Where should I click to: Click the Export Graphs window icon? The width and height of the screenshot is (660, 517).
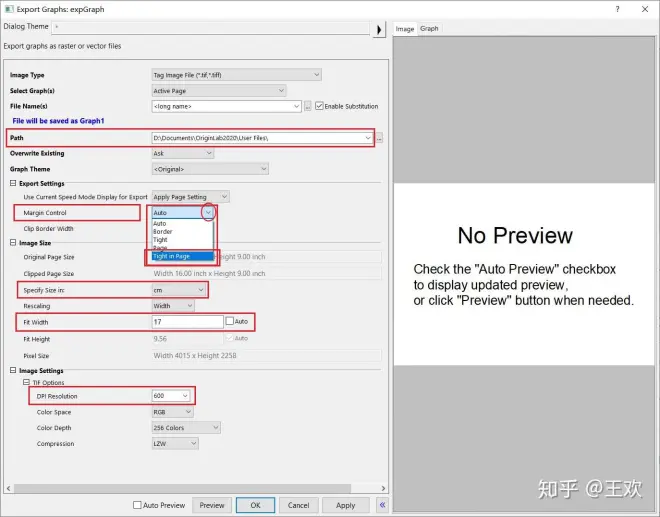[9, 9]
